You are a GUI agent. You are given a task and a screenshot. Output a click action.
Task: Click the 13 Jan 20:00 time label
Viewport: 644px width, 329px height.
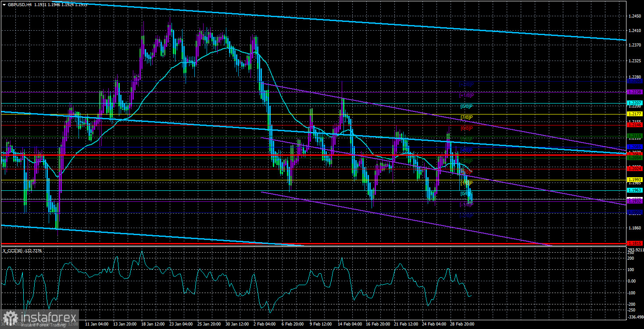click(x=125, y=325)
